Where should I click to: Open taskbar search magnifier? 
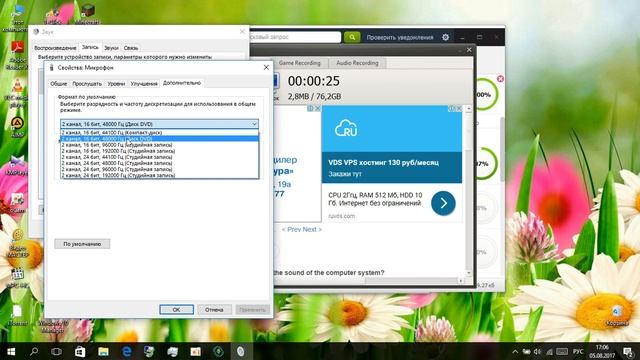[34, 351]
